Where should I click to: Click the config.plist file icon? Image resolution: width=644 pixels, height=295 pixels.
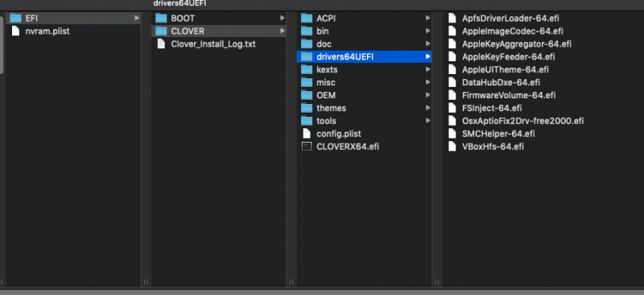307,134
